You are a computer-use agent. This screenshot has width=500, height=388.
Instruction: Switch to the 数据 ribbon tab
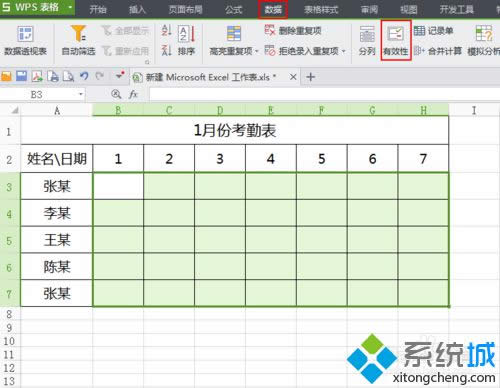[273, 9]
